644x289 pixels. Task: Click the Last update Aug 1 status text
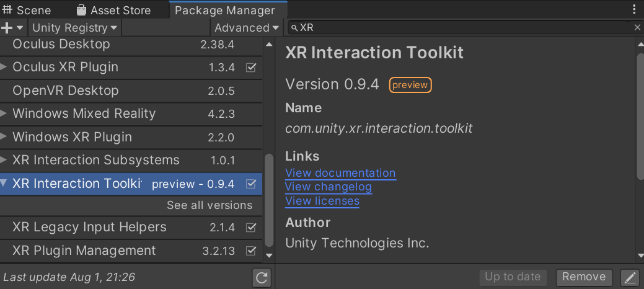click(x=69, y=277)
